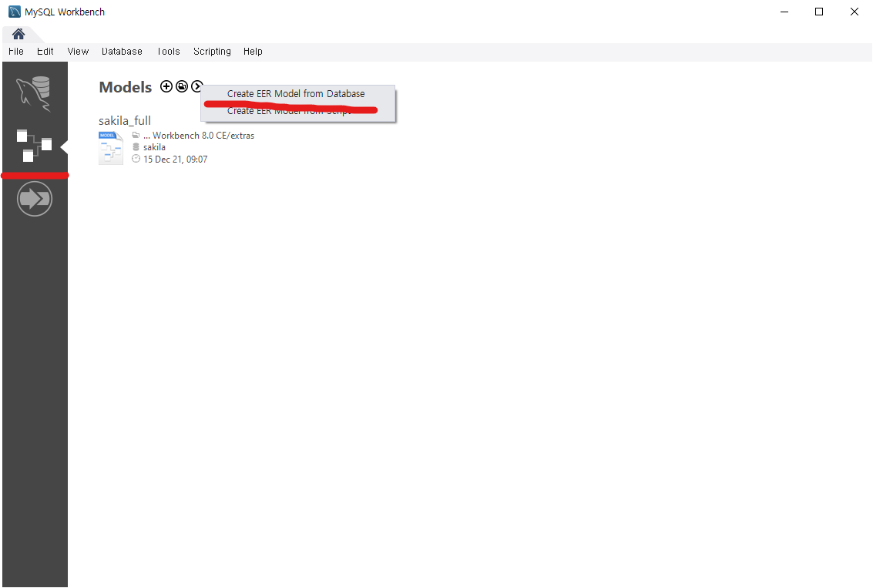Open the View menu

[x=78, y=51]
